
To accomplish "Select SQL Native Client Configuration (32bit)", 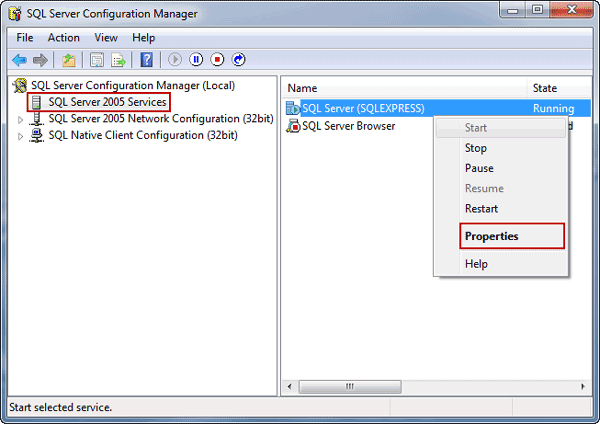I will coord(143,135).
